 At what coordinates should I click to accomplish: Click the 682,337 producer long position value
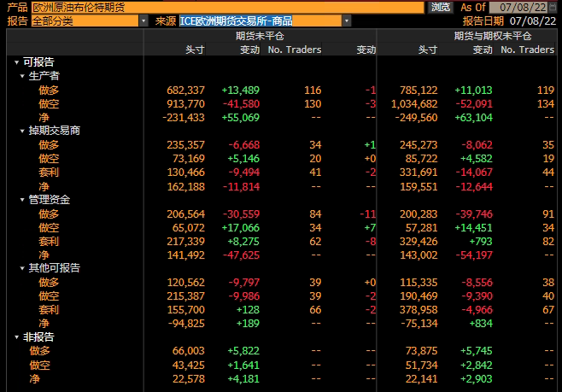point(185,90)
